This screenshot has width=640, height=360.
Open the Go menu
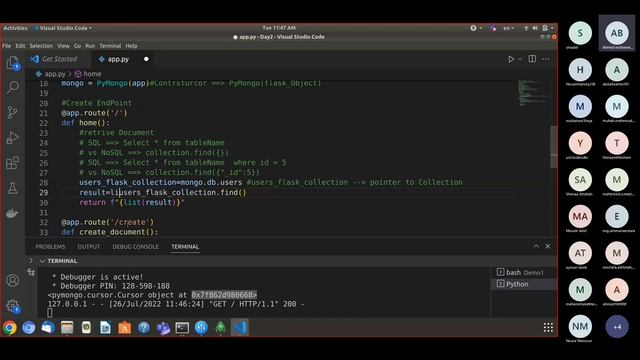pyautogui.click(x=78, y=46)
